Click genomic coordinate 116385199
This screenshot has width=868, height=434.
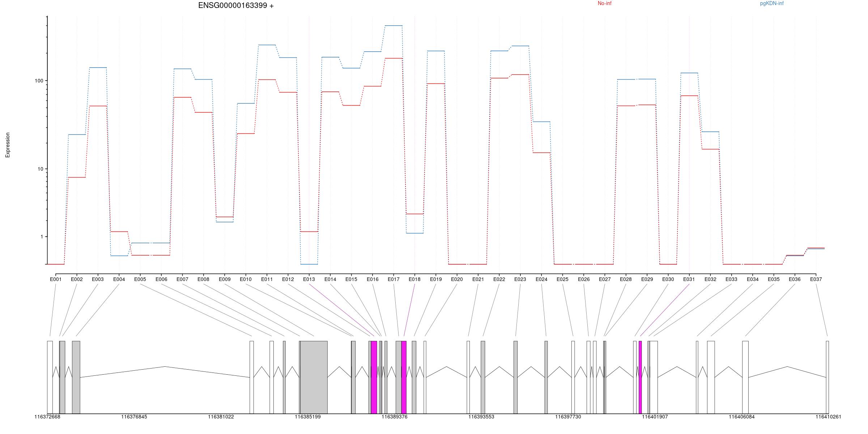coord(307,417)
